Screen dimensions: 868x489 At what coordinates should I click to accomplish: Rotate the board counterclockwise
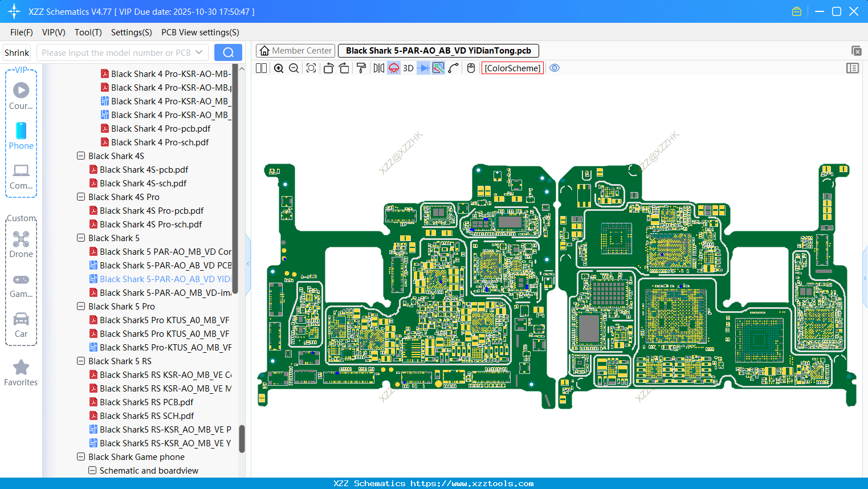click(x=328, y=68)
